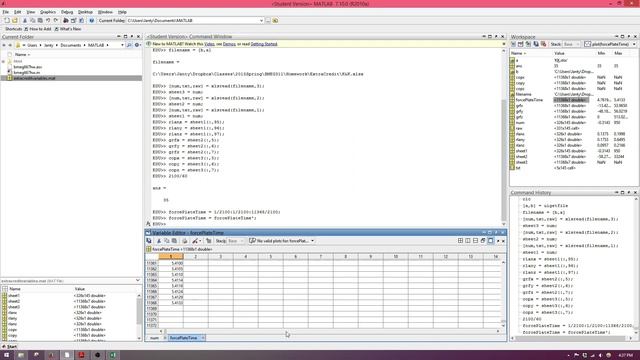The width and height of the screenshot is (640, 360).
Task: Click the left/right split layout icon
Action: (x=468, y=241)
